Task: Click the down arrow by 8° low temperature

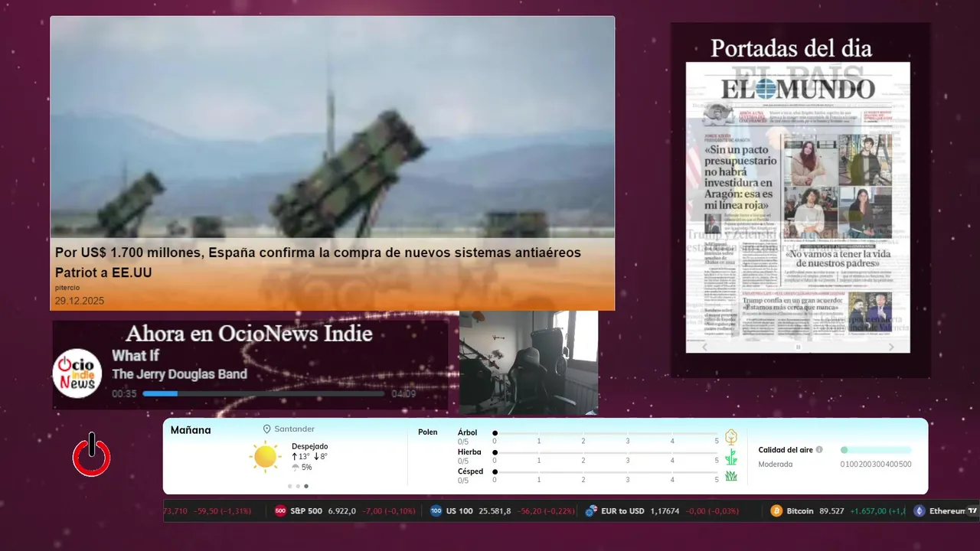Action: tap(316, 457)
